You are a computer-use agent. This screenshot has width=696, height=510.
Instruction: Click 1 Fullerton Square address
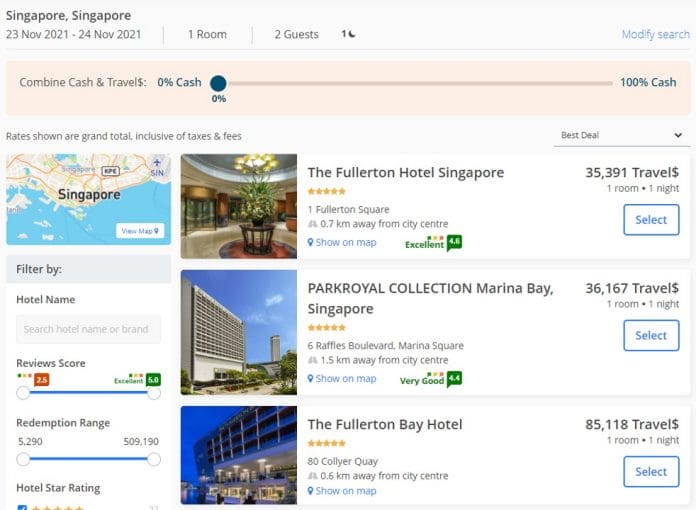pyautogui.click(x=348, y=210)
